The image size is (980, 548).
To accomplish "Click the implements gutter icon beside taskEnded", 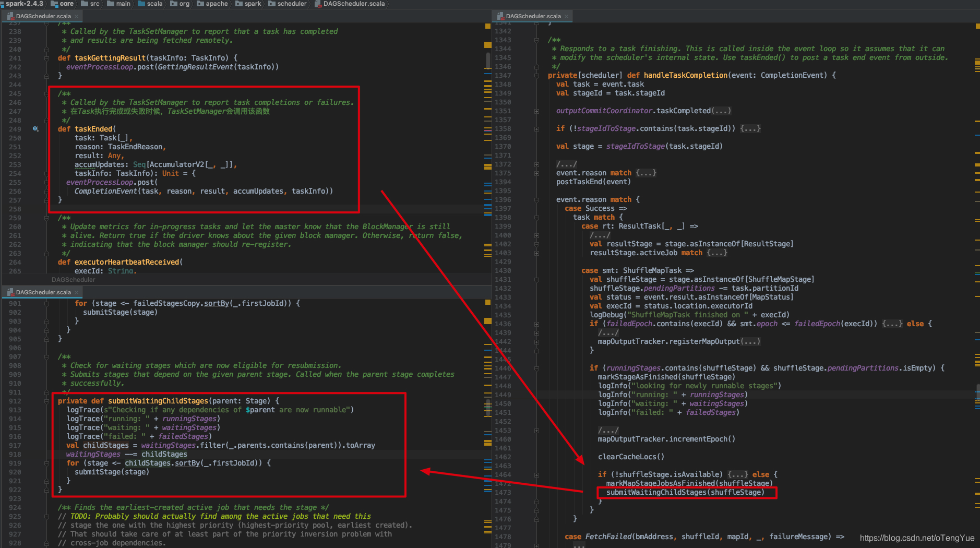I will click(35, 128).
